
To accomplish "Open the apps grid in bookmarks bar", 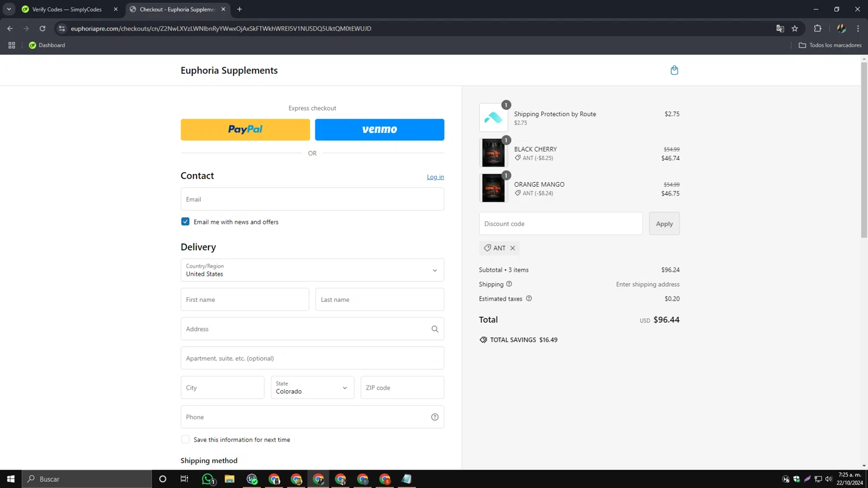I will (x=12, y=45).
